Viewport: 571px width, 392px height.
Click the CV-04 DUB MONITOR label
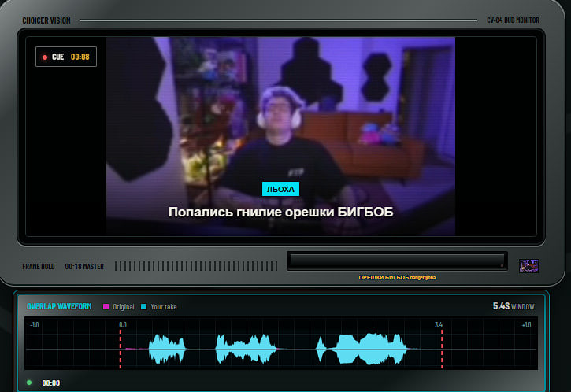513,20
